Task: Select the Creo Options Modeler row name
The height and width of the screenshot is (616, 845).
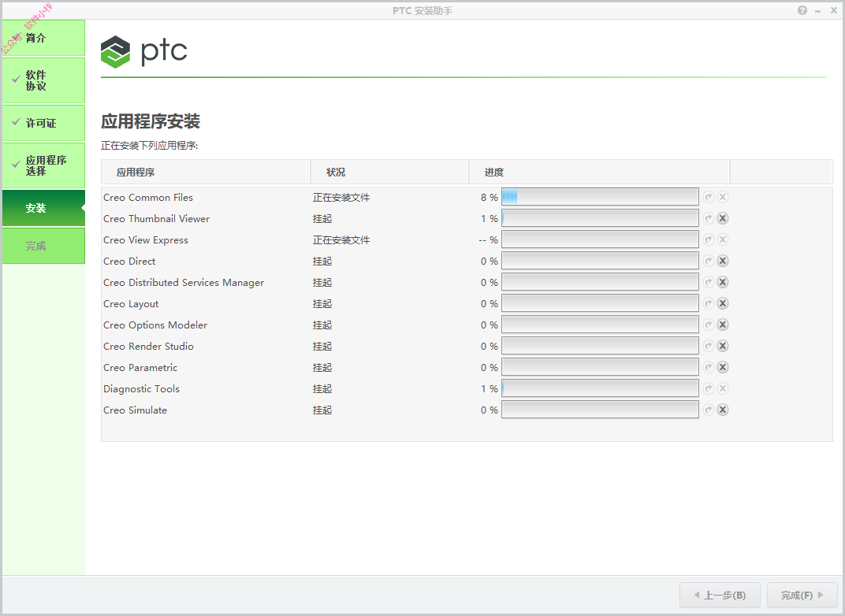Action: coord(155,325)
